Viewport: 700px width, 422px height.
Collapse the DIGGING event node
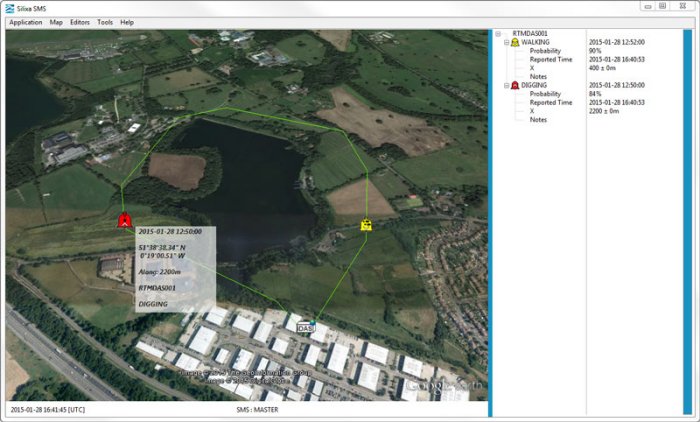pos(506,86)
